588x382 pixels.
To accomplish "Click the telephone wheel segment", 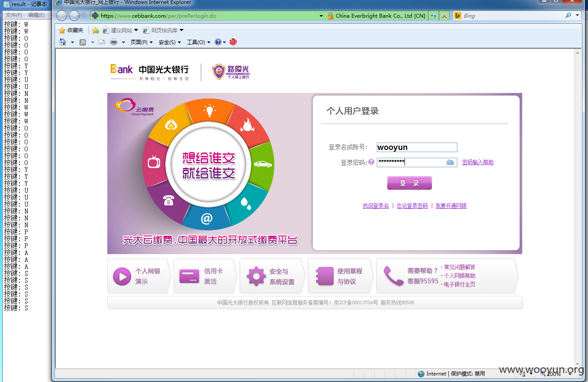I will click(x=168, y=201).
